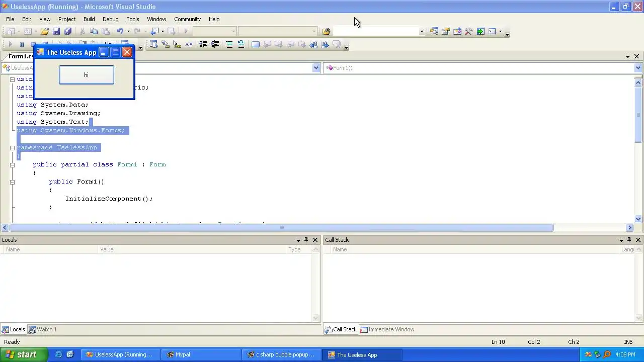The image size is (644, 362).
Task: Uncomment the selected lines icon
Action: [241, 44]
